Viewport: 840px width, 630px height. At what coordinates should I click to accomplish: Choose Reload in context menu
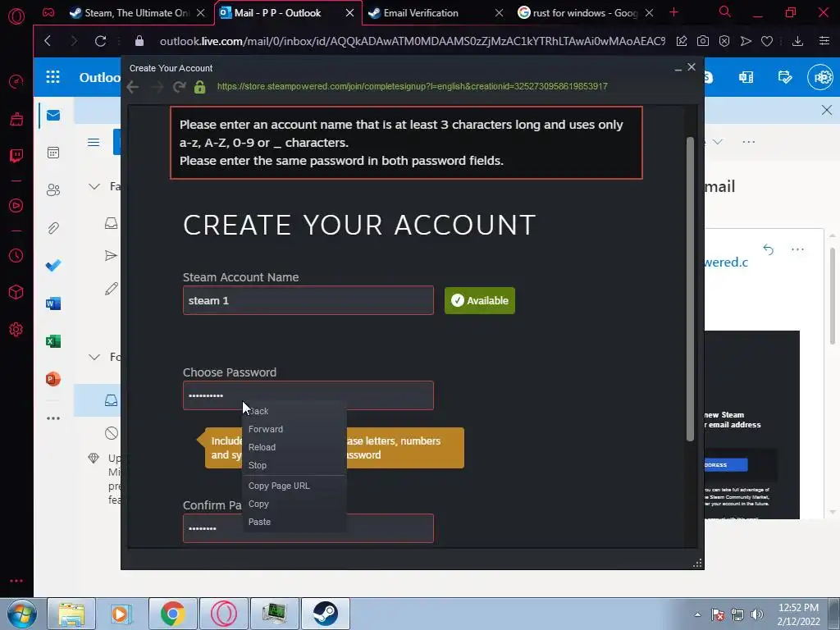tap(294, 447)
